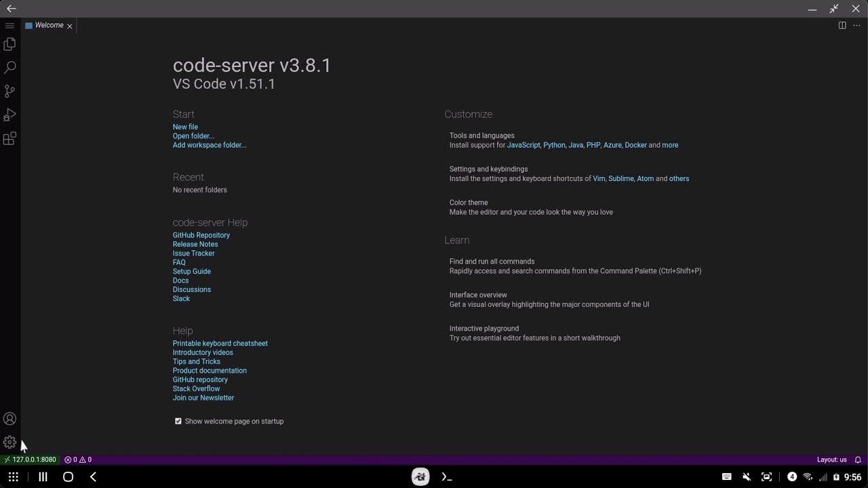
Task: Open GitHub repository link under Help
Action: point(200,380)
